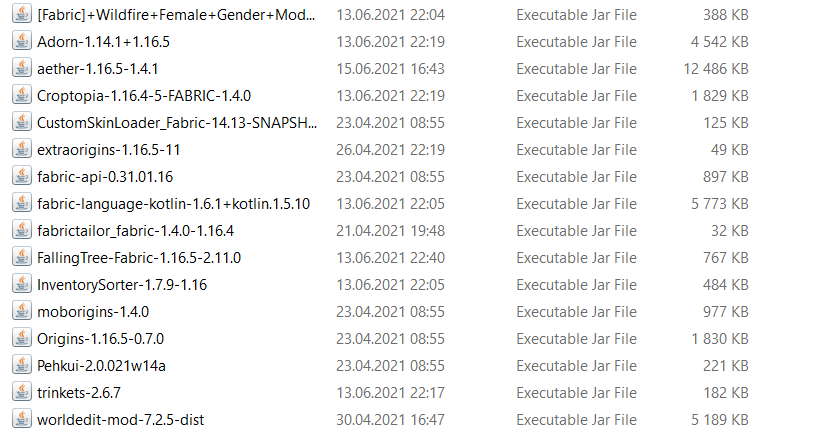833x443 pixels.
Task: Select the [Fabric]+Wildfire+Female+Gender+Mod file name
Action: [x=176, y=15]
